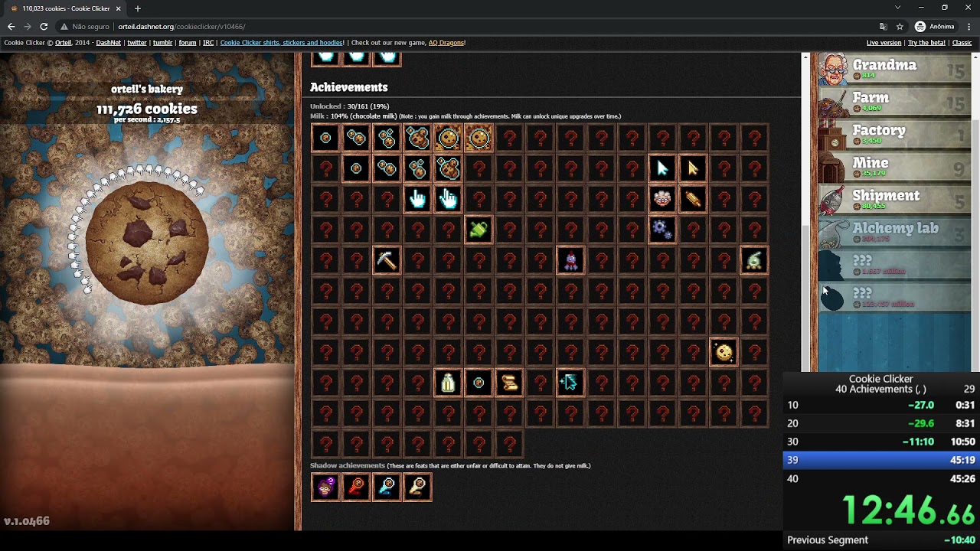This screenshot has width=980, height=551.
Task: Click the v.1.0466 version label
Action: [x=27, y=521]
